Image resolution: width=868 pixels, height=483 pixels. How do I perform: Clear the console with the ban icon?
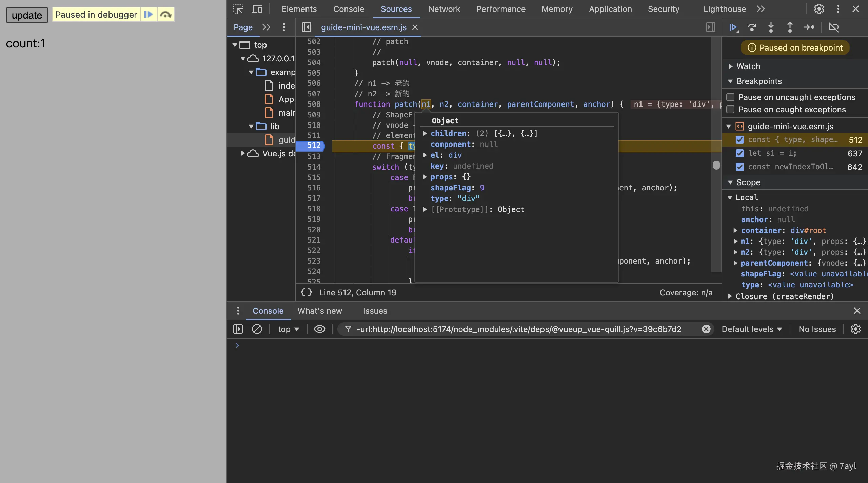[x=257, y=329]
